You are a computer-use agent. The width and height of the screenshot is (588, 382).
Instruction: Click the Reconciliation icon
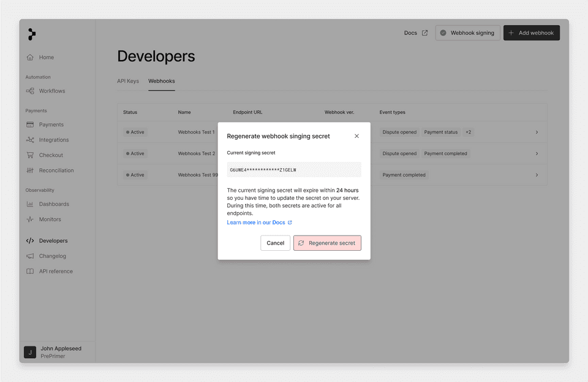(x=30, y=170)
